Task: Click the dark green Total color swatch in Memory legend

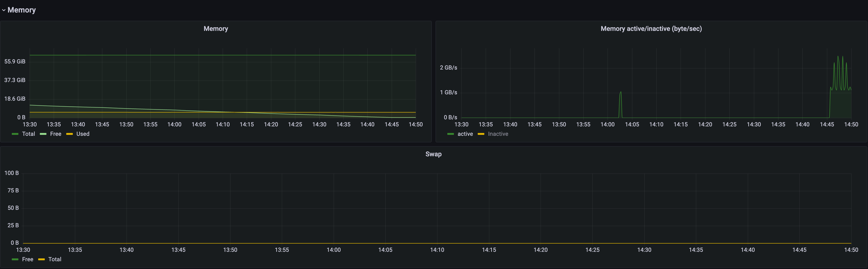Action: 15,134
